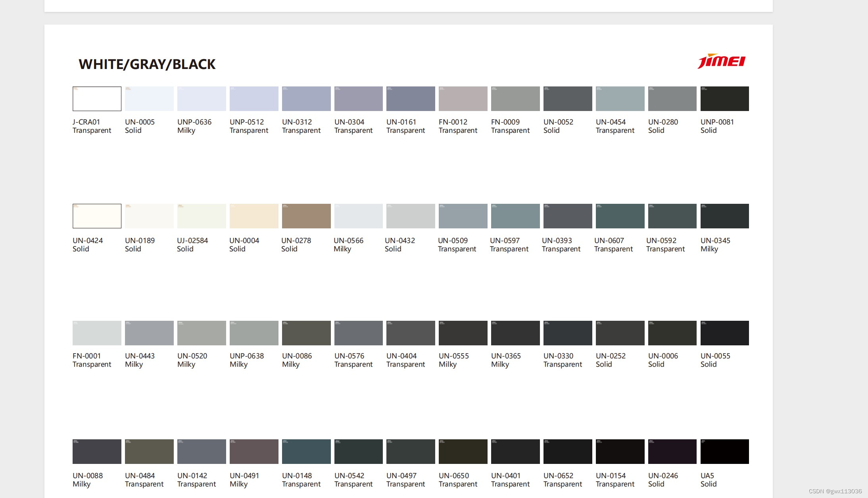Click the UN-0555 Milky label text
Viewport: 868px width, 498px height.
click(x=453, y=360)
